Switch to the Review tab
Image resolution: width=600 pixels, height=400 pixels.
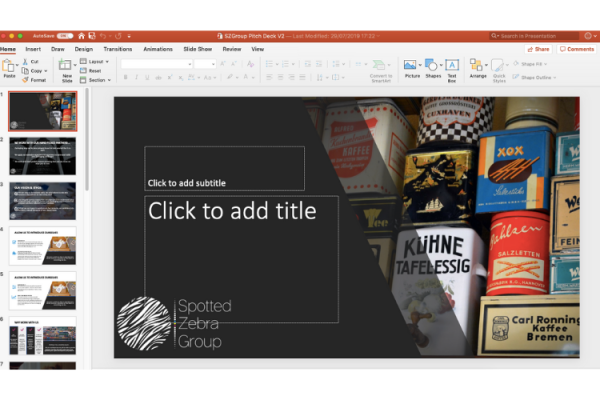[232, 49]
